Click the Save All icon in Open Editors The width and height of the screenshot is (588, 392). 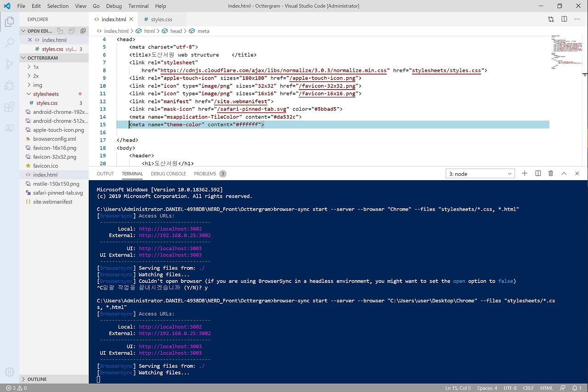71,31
